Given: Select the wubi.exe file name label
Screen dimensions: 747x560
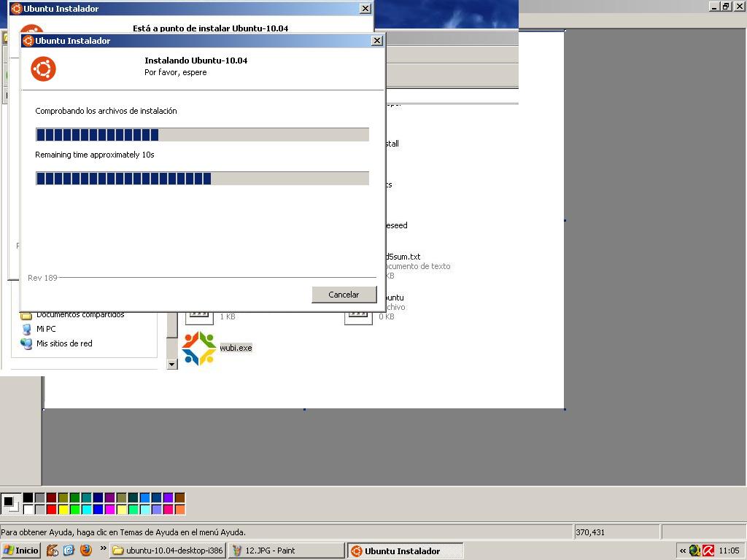Looking at the screenshot, I should click(x=236, y=348).
